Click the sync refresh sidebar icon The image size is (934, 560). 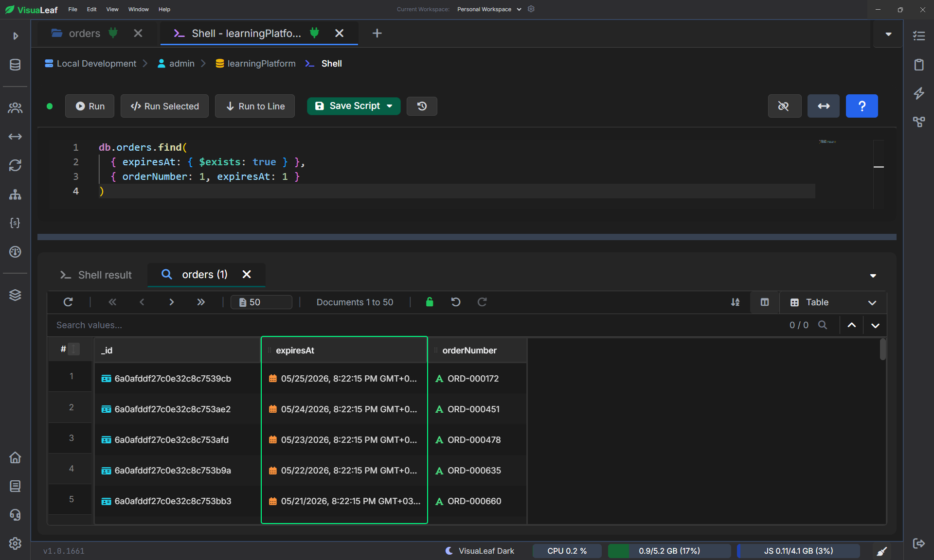[15, 165]
